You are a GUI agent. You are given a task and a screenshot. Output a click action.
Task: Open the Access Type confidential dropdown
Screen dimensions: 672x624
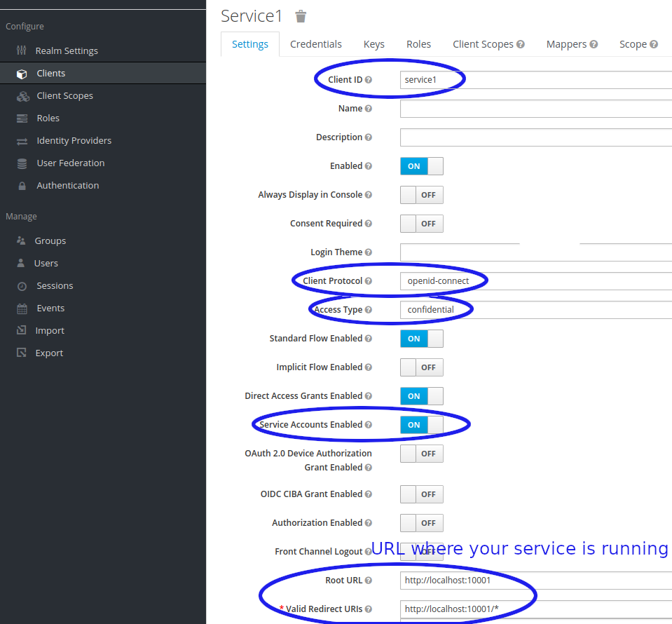[x=536, y=310]
